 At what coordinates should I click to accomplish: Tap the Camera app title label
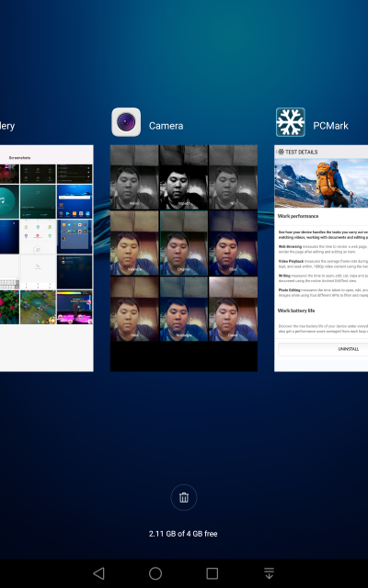pos(166,126)
